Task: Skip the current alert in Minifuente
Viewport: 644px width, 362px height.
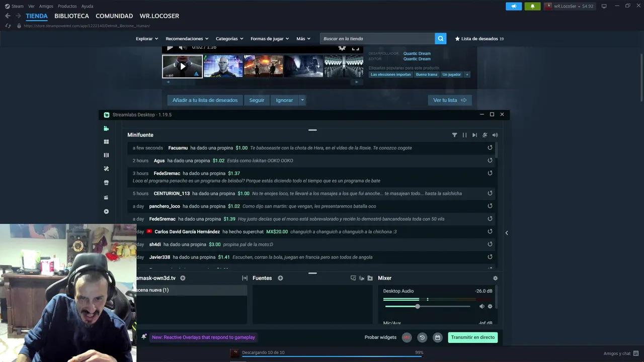Action: click(x=474, y=135)
